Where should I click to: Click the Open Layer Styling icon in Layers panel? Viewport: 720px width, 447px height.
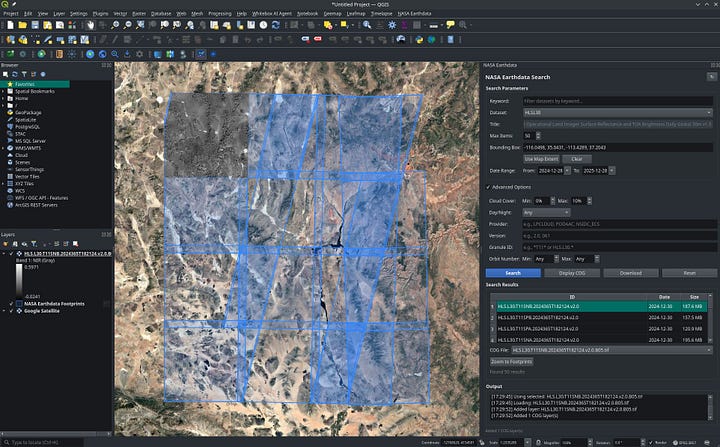pyautogui.click(x=6, y=244)
